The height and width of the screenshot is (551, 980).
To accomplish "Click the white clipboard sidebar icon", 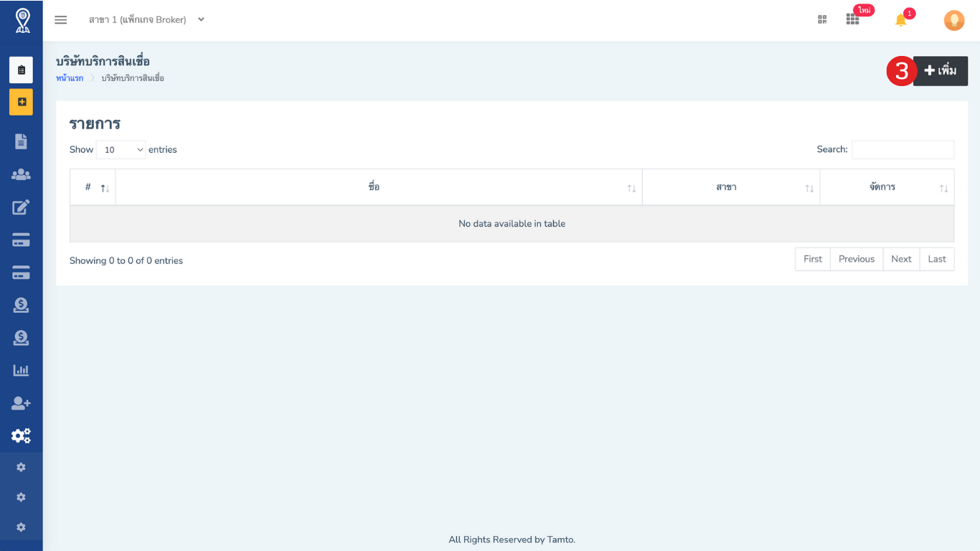I will point(21,70).
